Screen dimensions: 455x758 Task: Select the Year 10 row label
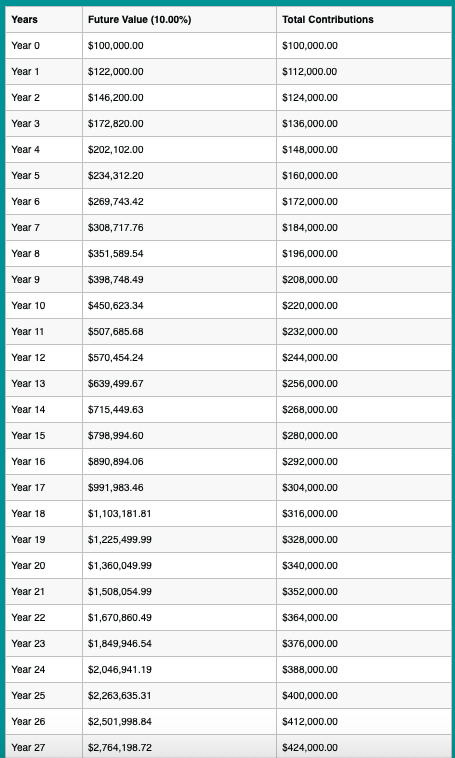click(28, 306)
